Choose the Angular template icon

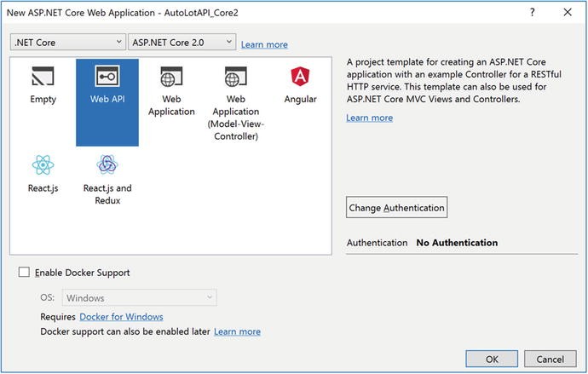click(x=300, y=77)
